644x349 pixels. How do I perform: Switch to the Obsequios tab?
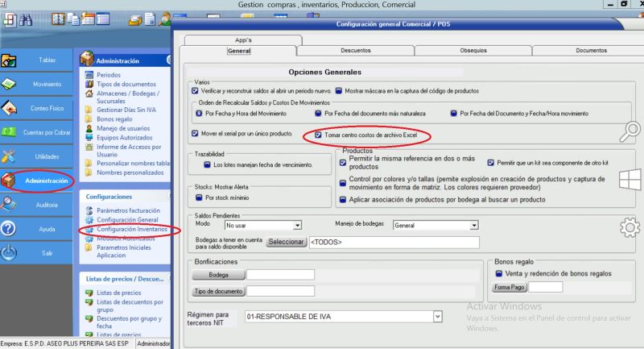[x=473, y=50]
